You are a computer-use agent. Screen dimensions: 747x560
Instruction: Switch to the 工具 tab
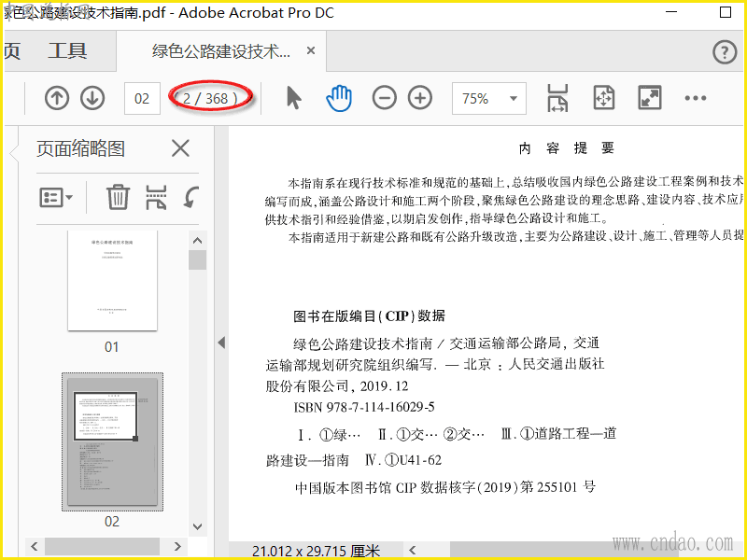tap(67, 50)
